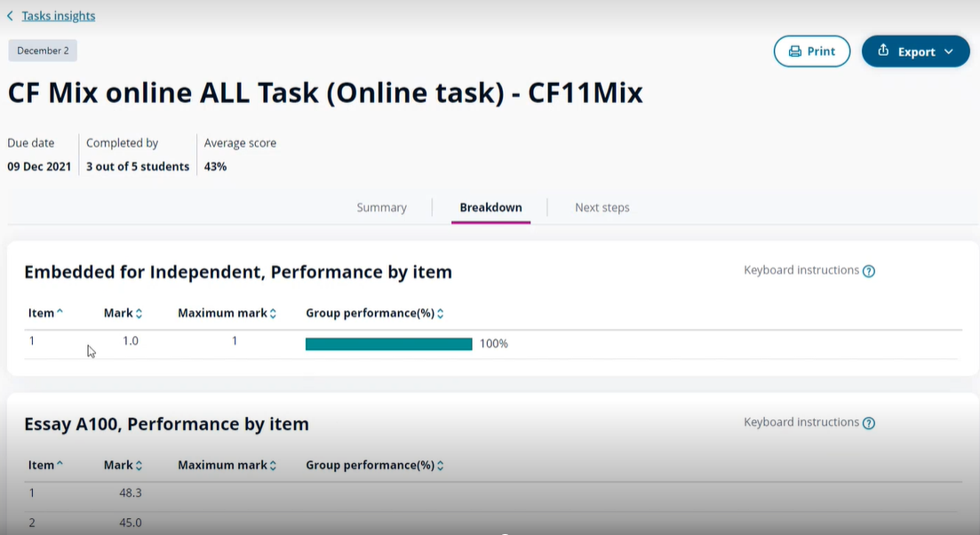The height and width of the screenshot is (535, 980).
Task: Click the December 2 date tag
Action: point(43,51)
